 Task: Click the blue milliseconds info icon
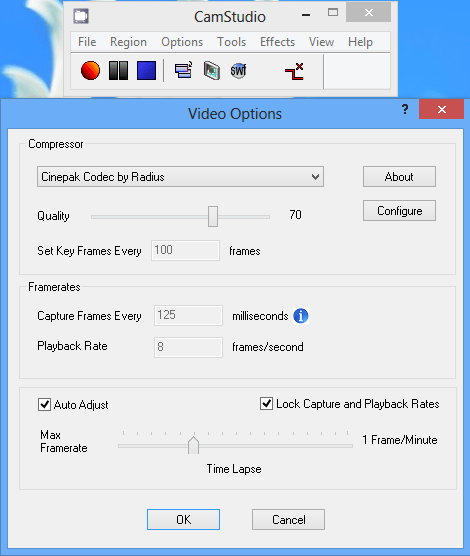(300, 316)
